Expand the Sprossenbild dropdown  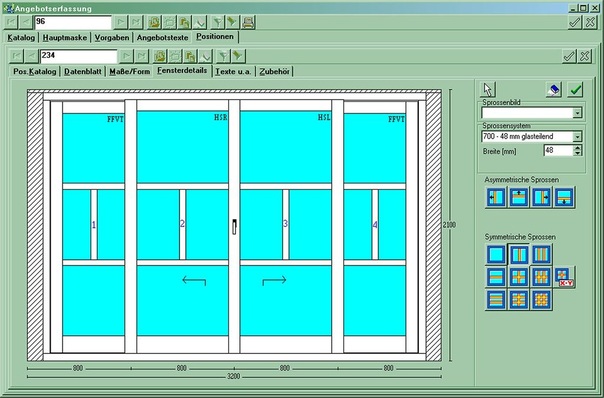pyautogui.click(x=577, y=113)
